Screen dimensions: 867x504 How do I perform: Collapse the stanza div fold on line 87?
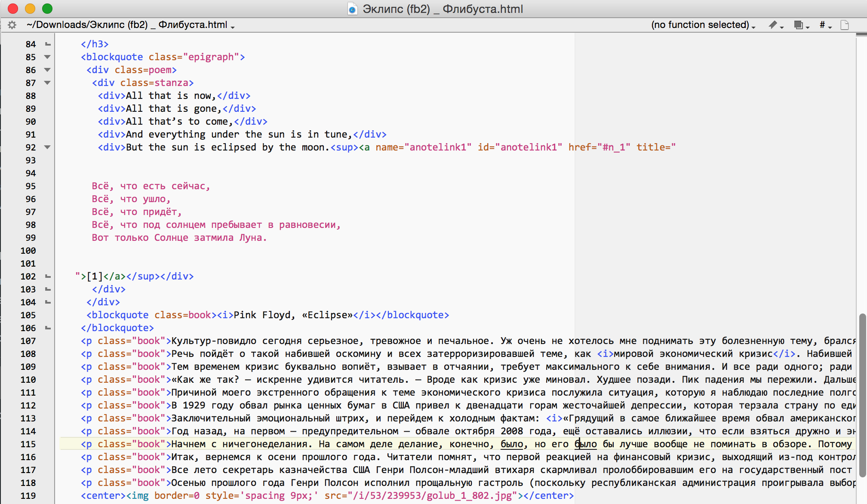pyautogui.click(x=47, y=83)
